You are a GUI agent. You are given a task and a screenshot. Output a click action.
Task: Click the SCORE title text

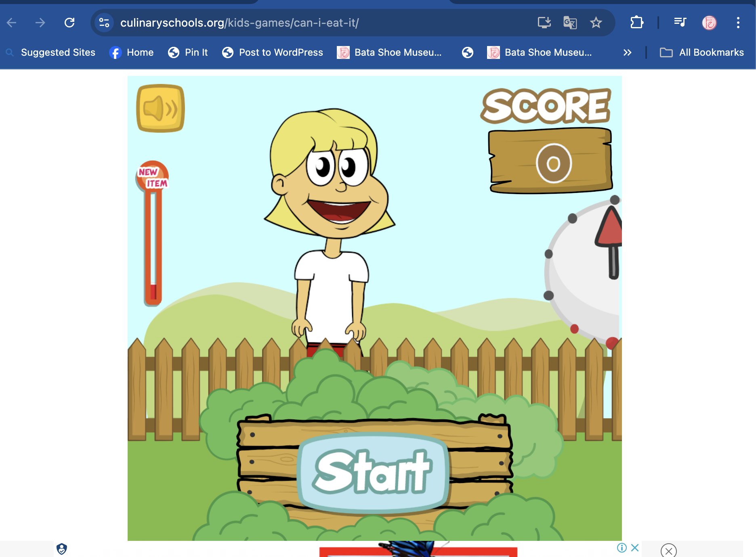546,106
